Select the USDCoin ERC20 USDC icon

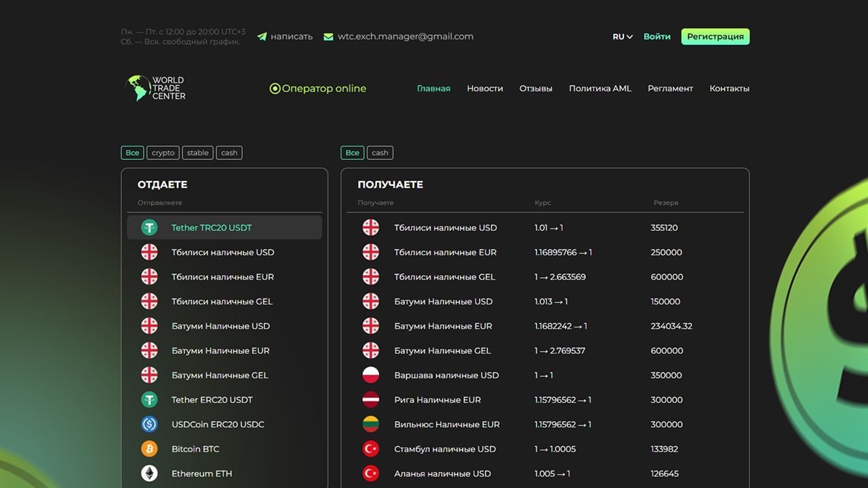click(x=149, y=424)
